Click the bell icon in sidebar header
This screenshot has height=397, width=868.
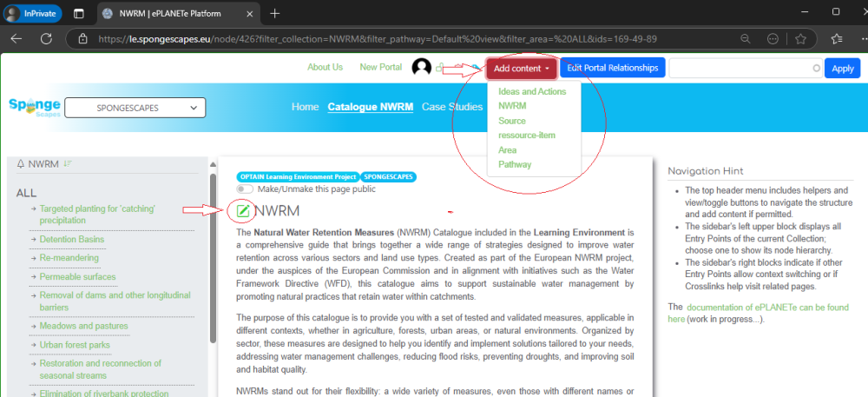(x=21, y=163)
